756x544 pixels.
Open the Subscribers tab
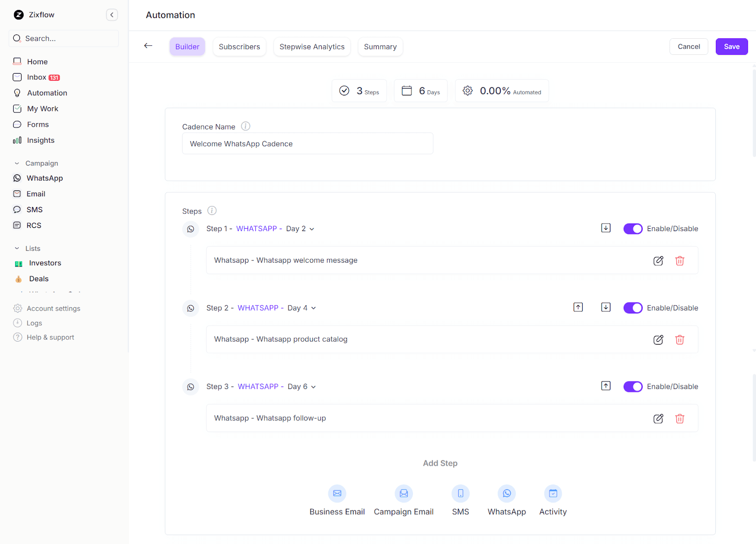click(x=239, y=47)
